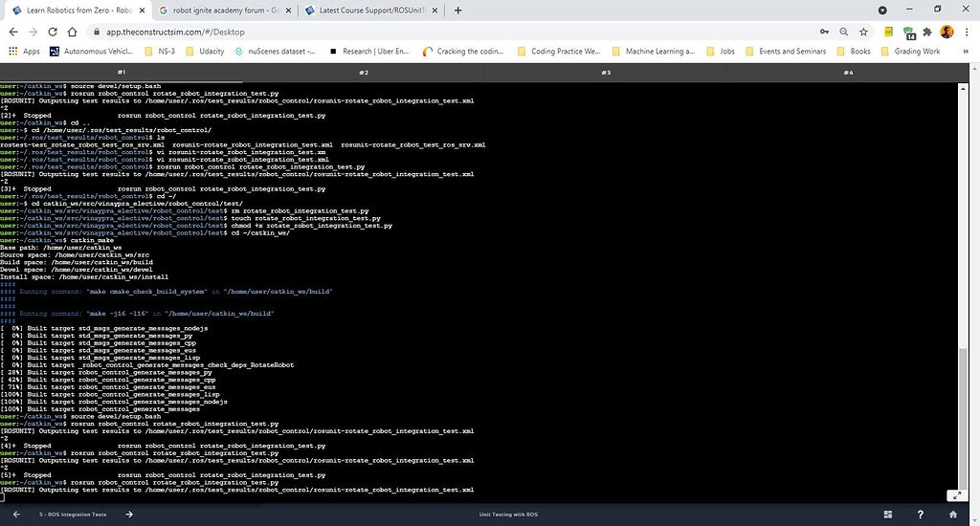Click the browser forward arrow
This screenshot has width=980, height=526.
[33, 32]
